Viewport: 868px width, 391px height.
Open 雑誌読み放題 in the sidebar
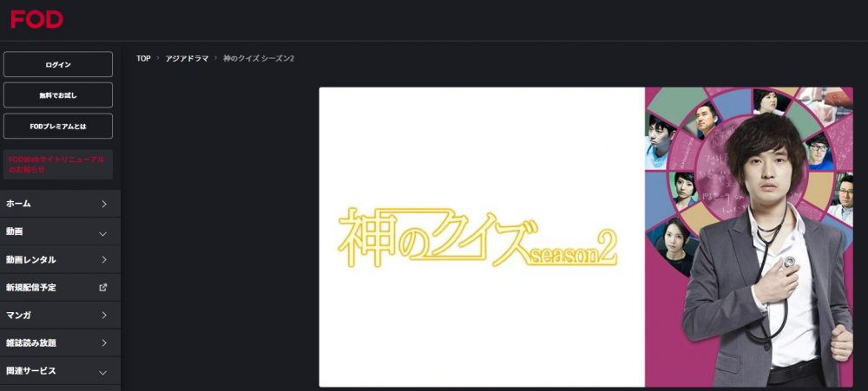coord(60,343)
